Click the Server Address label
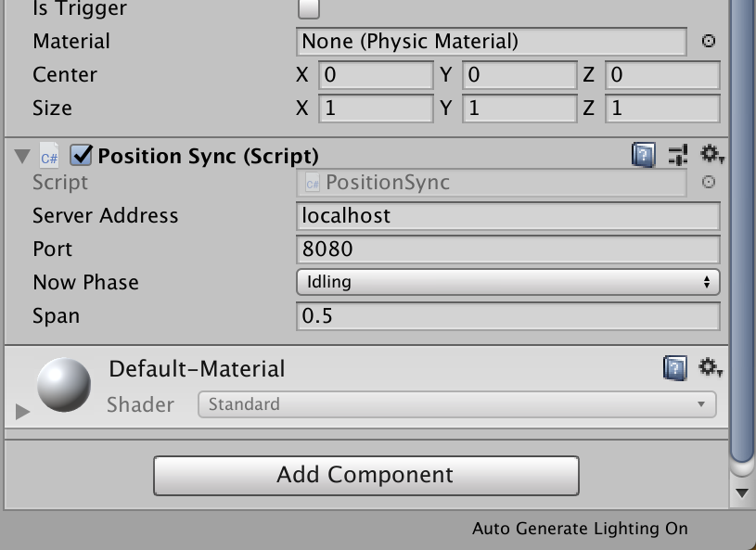Image resolution: width=756 pixels, height=550 pixels. tap(105, 215)
